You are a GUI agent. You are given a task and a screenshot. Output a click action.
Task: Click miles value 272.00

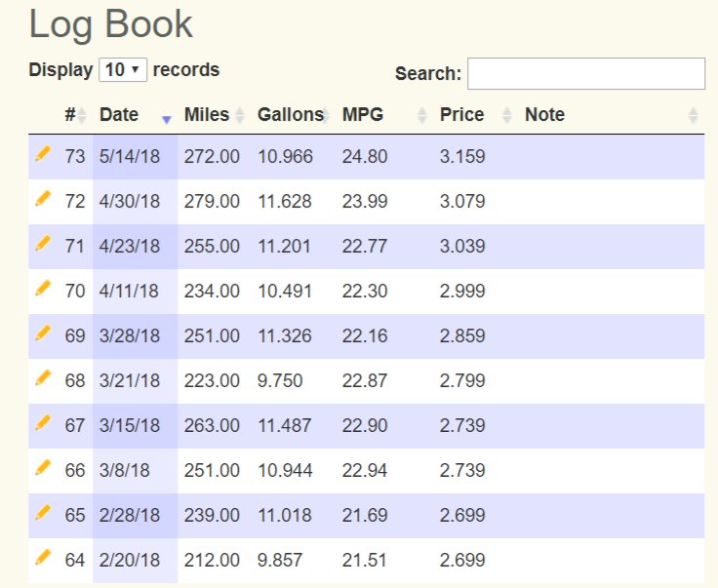pos(212,156)
